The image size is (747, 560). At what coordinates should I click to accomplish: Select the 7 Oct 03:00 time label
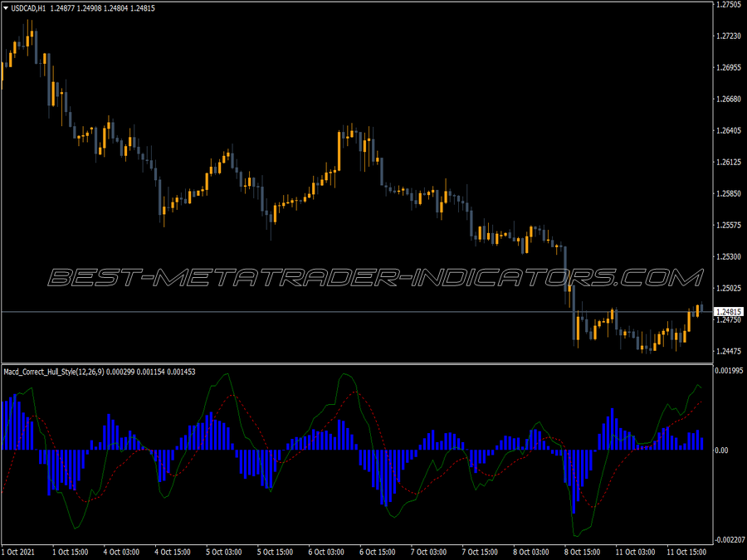click(428, 552)
